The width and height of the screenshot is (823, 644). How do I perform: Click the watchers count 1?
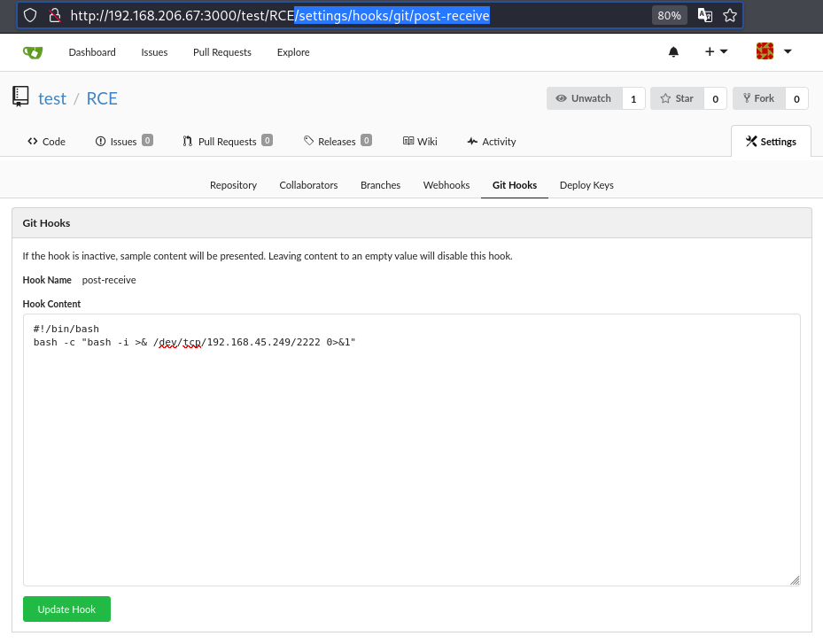(633, 98)
